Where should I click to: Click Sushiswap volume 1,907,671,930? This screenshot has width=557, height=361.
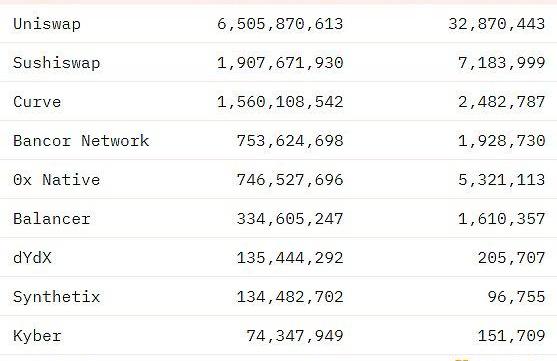click(x=280, y=63)
